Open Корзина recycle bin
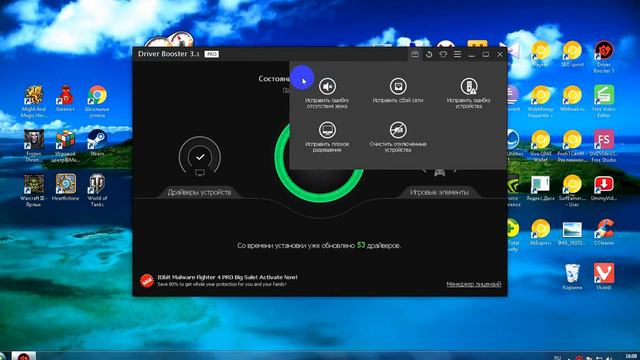Image resolution: width=640 pixels, height=360 pixels. click(572, 276)
